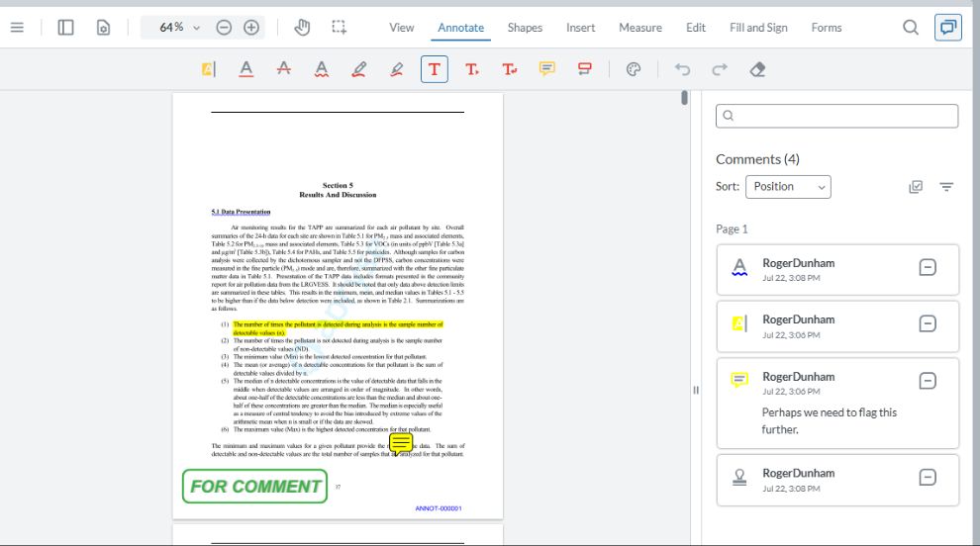Click the ANNOT-000001 label on the page

point(439,508)
